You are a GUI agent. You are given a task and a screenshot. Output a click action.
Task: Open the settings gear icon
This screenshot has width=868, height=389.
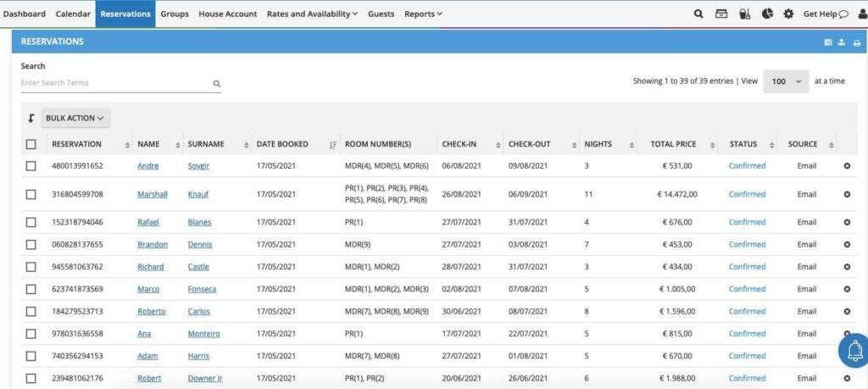click(788, 14)
